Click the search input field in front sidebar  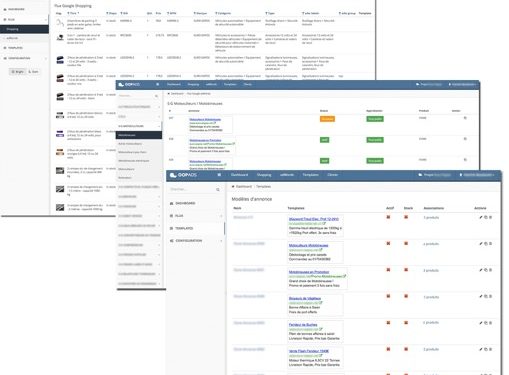point(192,189)
